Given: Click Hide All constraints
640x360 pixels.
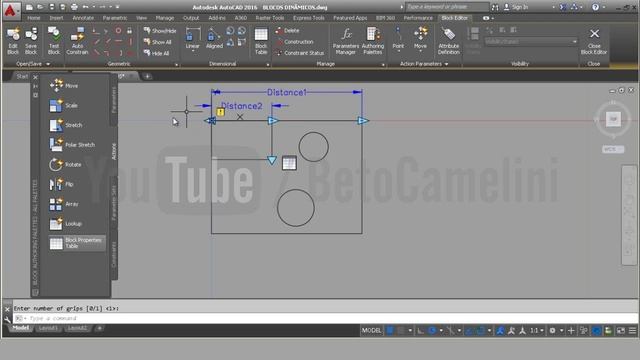Looking at the screenshot, I should pos(156,53).
